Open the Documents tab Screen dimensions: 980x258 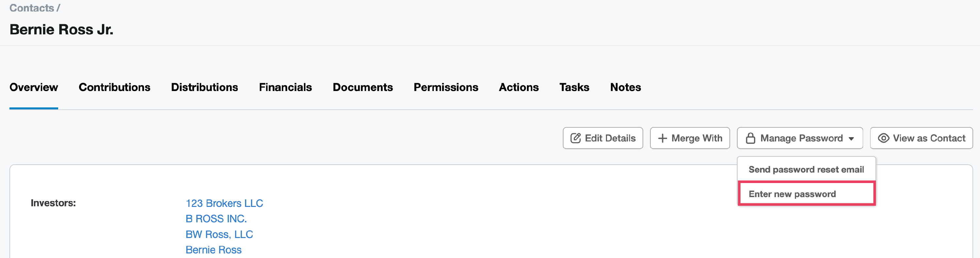(362, 87)
